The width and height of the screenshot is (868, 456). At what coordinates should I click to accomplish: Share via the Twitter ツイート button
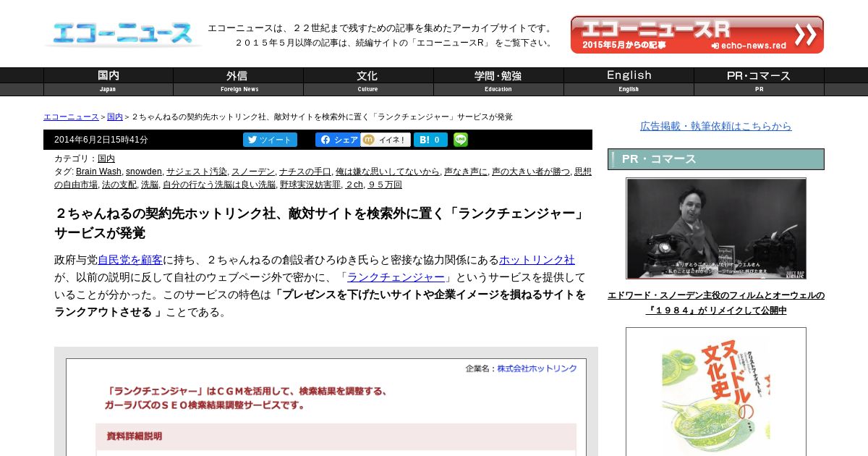pyautogui.click(x=270, y=140)
